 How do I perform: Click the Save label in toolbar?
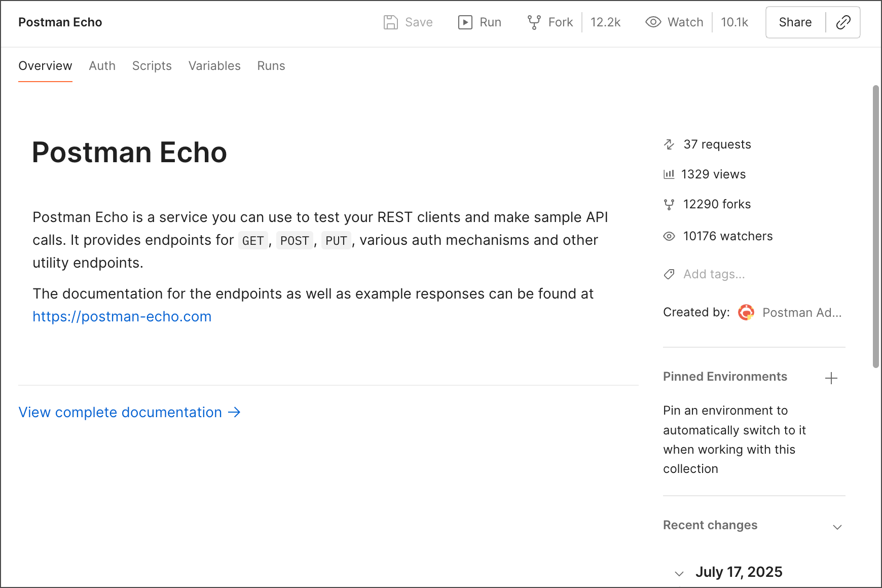click(x=419, y=22)
